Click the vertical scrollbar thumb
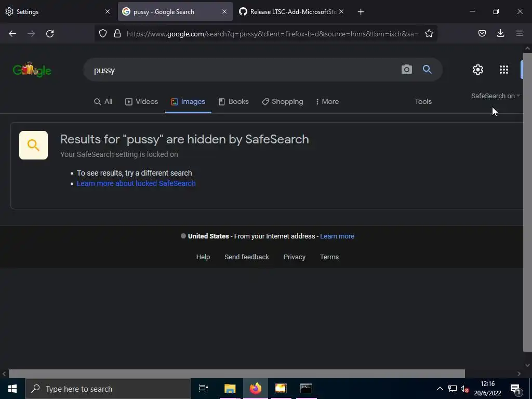532x399 pixels. tap(527, 202)
